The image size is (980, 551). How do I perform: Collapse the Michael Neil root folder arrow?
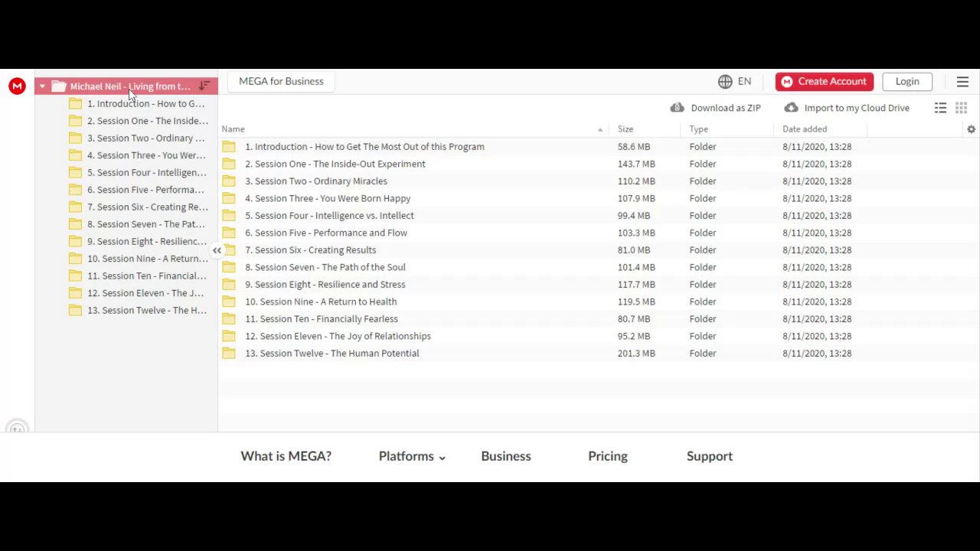point(42,86)
